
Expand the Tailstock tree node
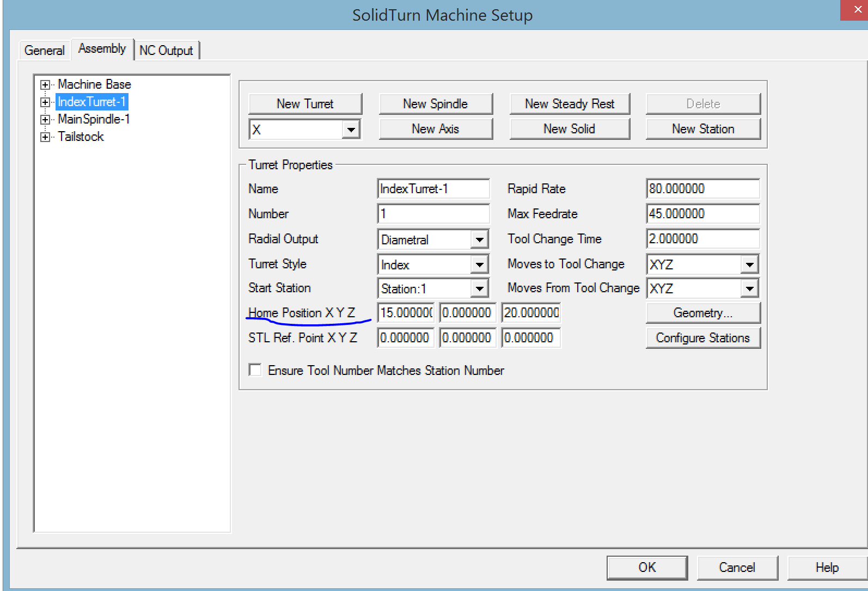(45, 137)
